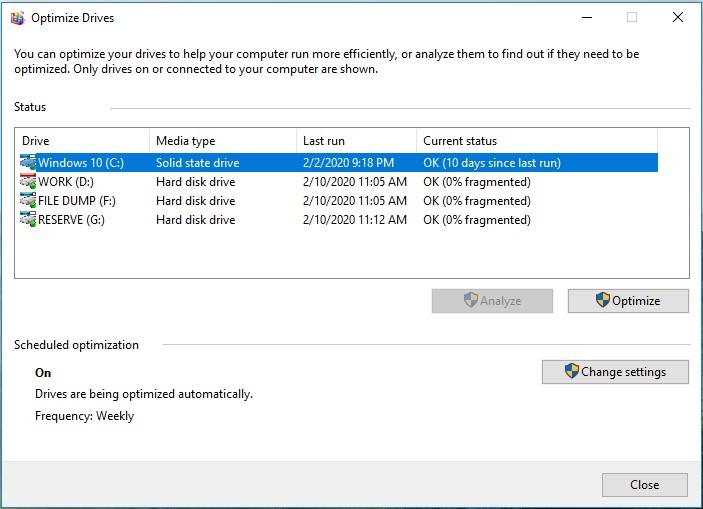Viewport: 703px width, 509px height.
Task: Click the Optimize Drives app icon in title bar
Action: point(17,18)
